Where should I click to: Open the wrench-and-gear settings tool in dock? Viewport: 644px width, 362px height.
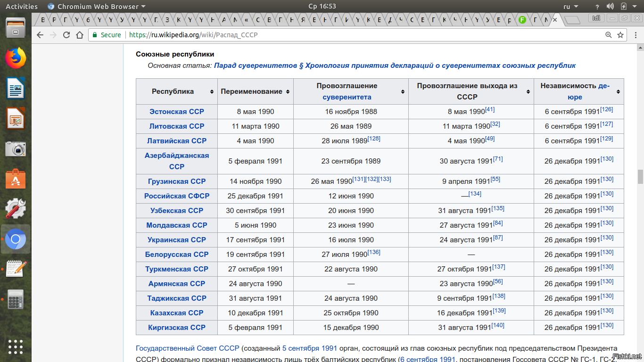click(16, 209)
